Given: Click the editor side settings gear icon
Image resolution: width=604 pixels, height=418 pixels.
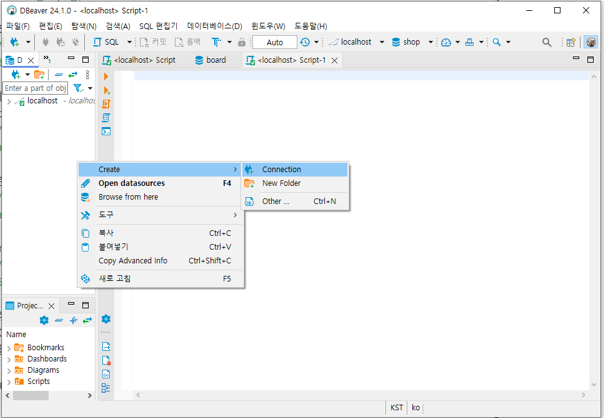Looking at the screenshot, I should pyautogui.click(x=106, y=319).
